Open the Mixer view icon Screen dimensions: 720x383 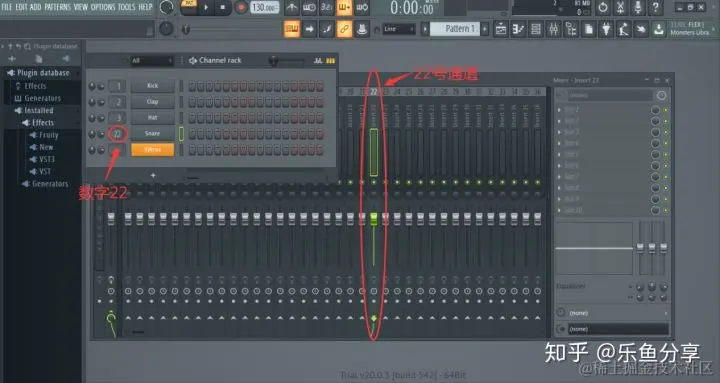(x=553, y=29)
